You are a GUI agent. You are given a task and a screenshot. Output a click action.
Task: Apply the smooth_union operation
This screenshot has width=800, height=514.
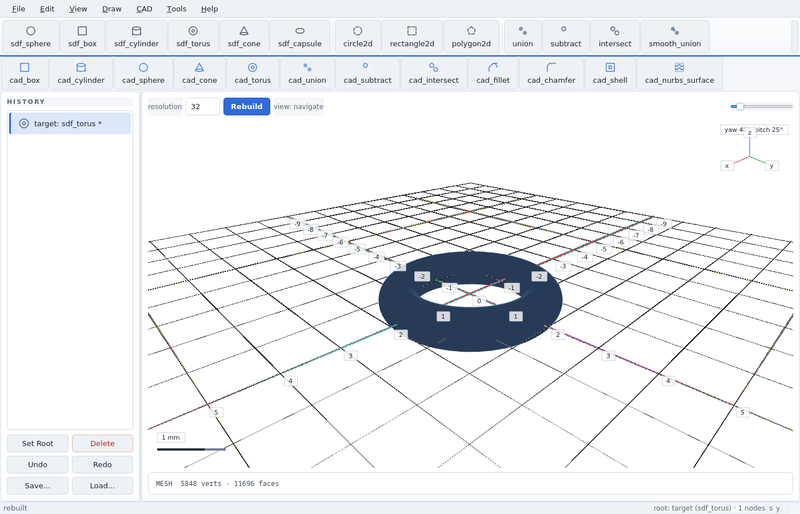(x=674, y=37)
